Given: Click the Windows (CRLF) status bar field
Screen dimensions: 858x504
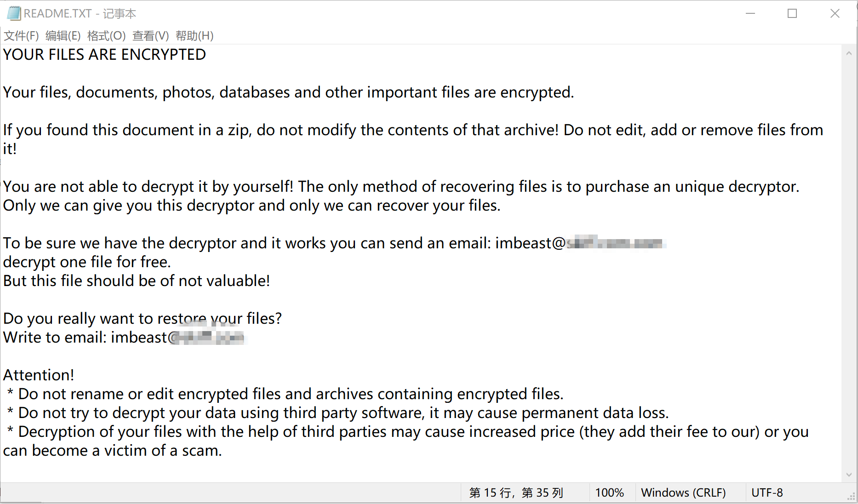Looking at the screenshot, I should click(683, 493).
